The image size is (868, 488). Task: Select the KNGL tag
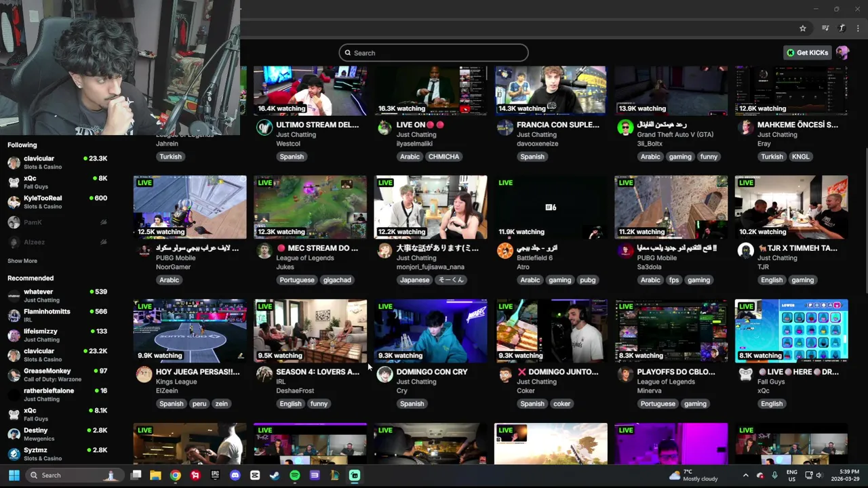tap(800, 157)
